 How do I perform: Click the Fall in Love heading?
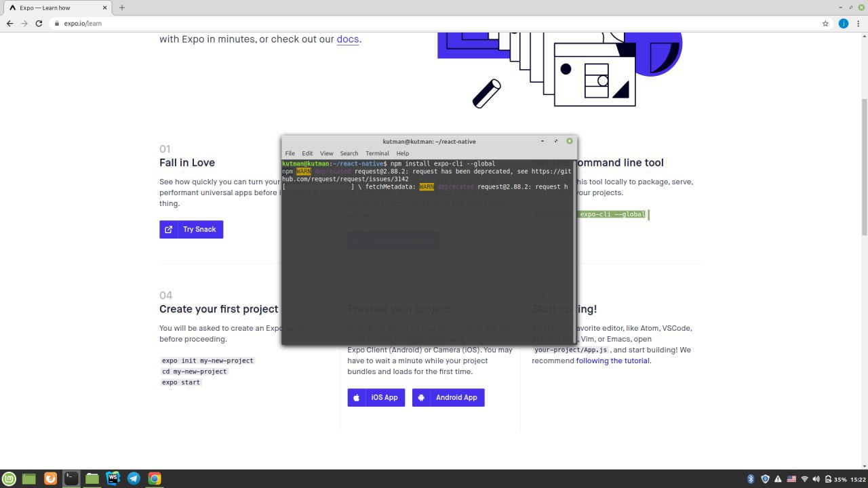tap(187, 163)
